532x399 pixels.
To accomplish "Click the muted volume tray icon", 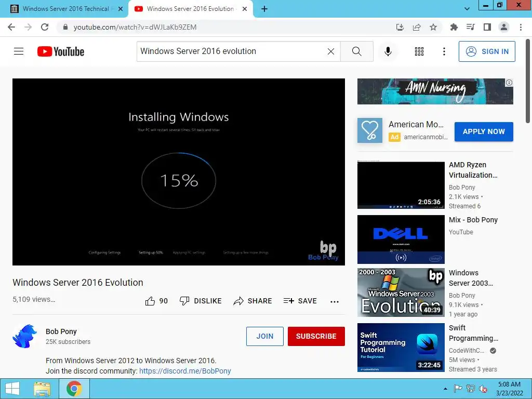I will point(483,389).
